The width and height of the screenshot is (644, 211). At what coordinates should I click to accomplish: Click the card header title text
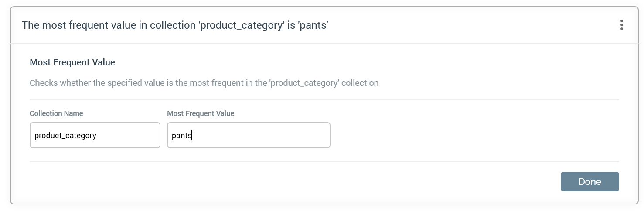point(174,25)
